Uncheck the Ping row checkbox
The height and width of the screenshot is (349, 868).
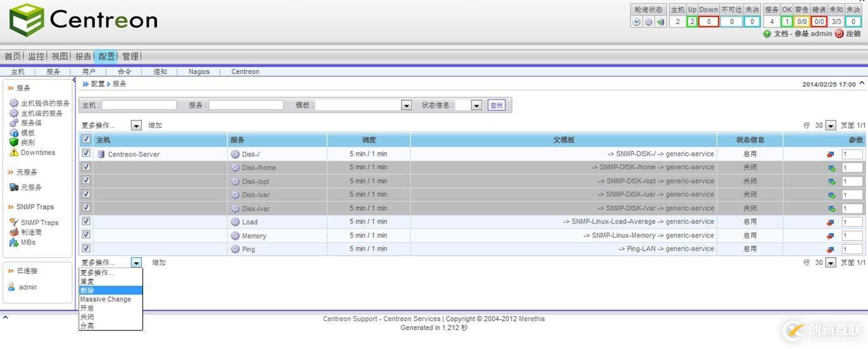pyautogui.click(x=86, y=248)
